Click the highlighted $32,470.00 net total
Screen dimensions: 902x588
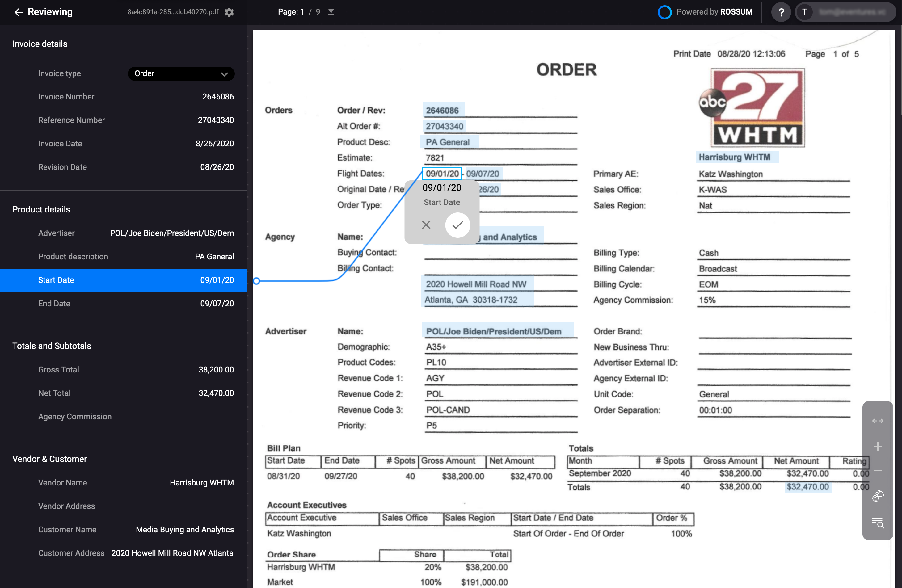[808, 487]
